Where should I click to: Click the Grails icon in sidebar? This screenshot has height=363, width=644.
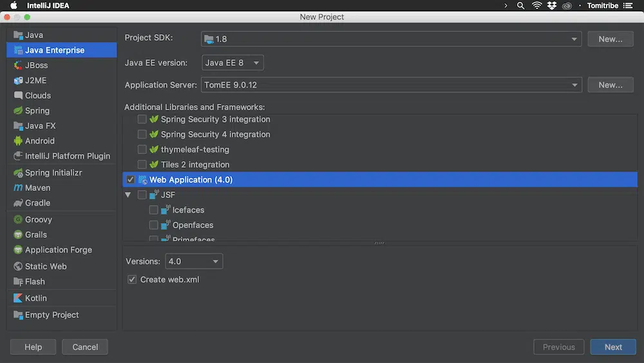pos(18,235)
